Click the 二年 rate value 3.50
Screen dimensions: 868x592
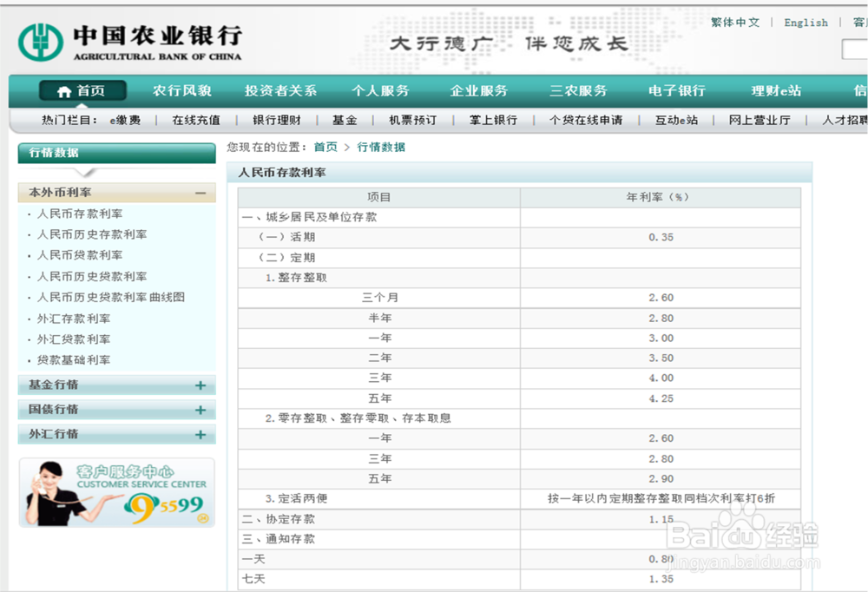coord(661,358)
